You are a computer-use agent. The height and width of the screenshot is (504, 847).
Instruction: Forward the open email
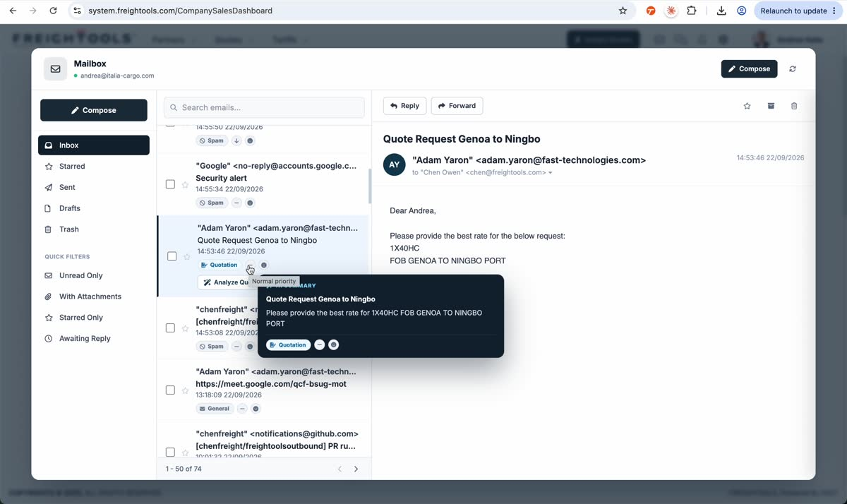tap(457, 106)
